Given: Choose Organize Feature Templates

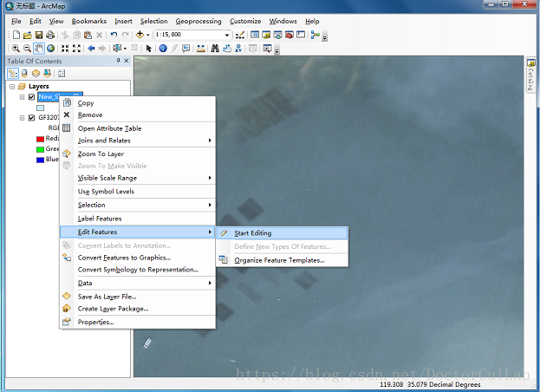Looking at the screenshot, I should [x=282, y=260].
